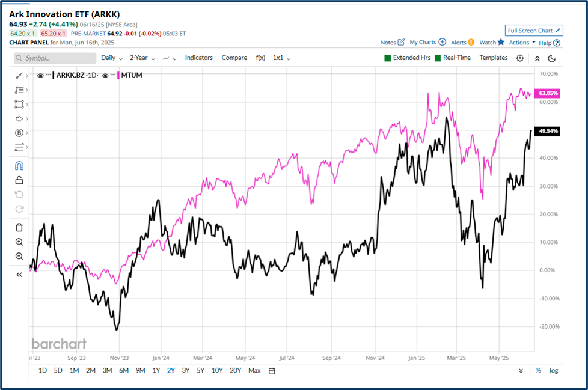Click the Full Screen Chart button
This screenshot has width=588, height=390.
click(x=534, y=30)
